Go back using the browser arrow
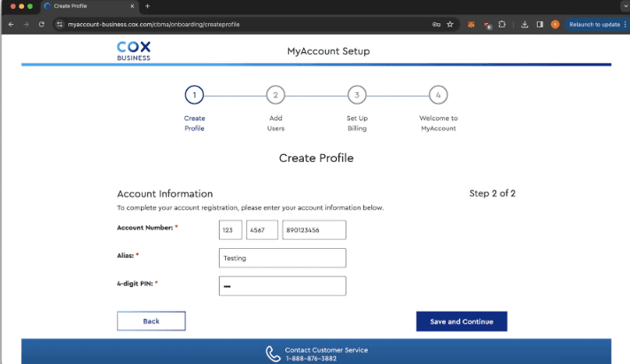 click(x=11, y=25)
